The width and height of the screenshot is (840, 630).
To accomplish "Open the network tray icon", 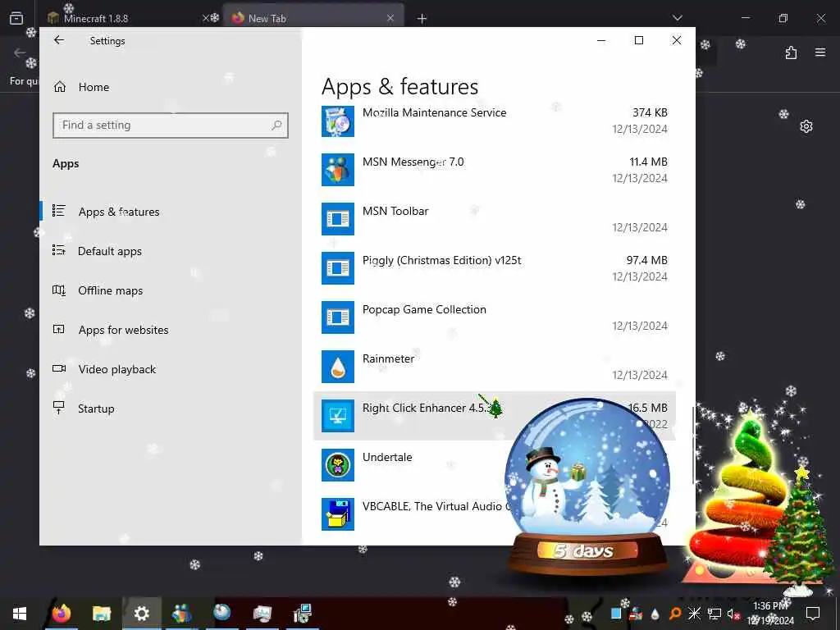I will [714, 614].
